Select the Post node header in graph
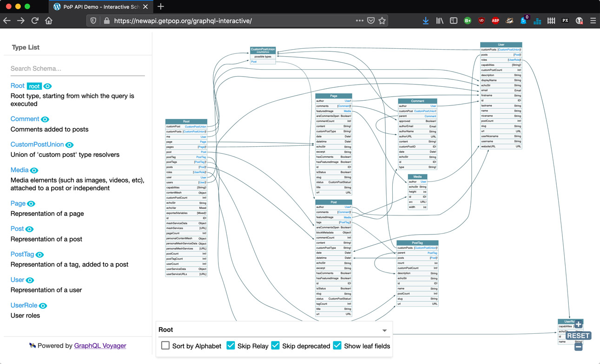Screen dimensions: 600x364 (x=334, y=202)
